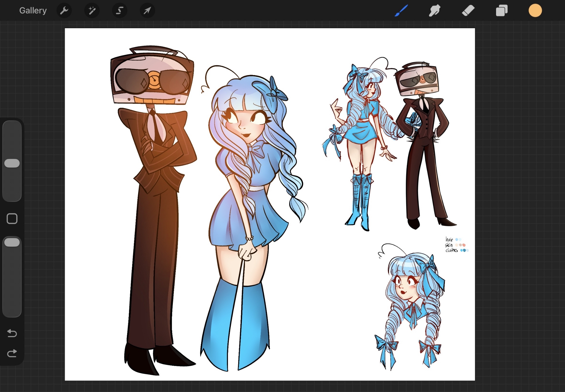Viewport: 565px width, 392px height.
Task: Select the Eraser tool
Action: pyautogui.click(x=468, y=11)
